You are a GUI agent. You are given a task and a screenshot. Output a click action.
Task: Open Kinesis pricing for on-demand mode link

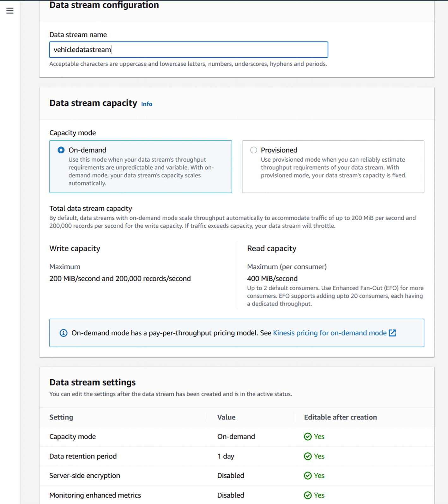330,333
